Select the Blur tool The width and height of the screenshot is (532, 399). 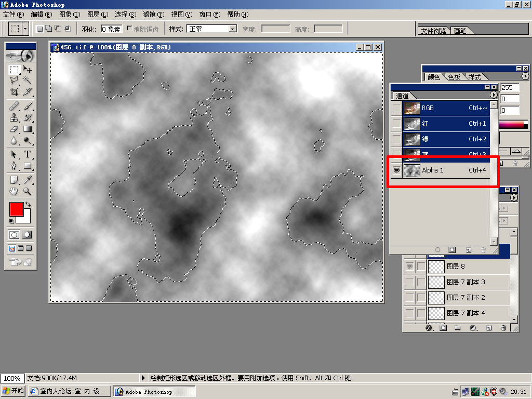[x=14, y=140]
